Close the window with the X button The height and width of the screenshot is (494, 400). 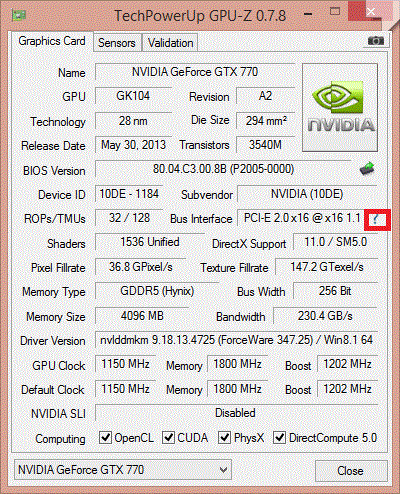[x=371, y=11]
